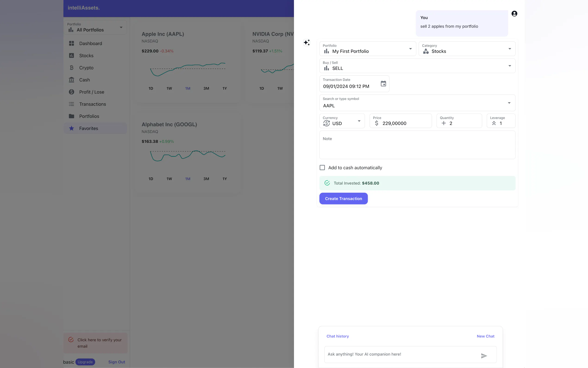Click the user avatar icon
Viewport: 588px width, 368px height.
[x=514, y=14]
